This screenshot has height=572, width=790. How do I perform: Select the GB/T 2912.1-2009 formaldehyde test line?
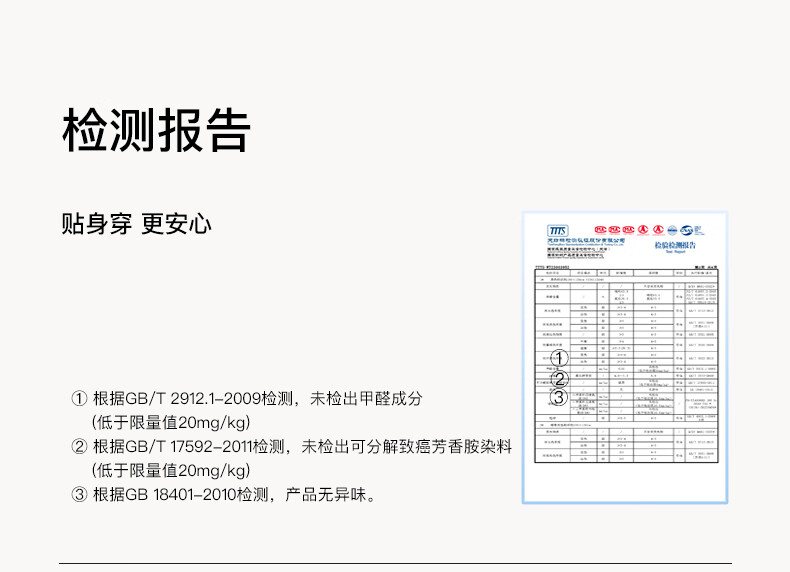click(247, 399)
